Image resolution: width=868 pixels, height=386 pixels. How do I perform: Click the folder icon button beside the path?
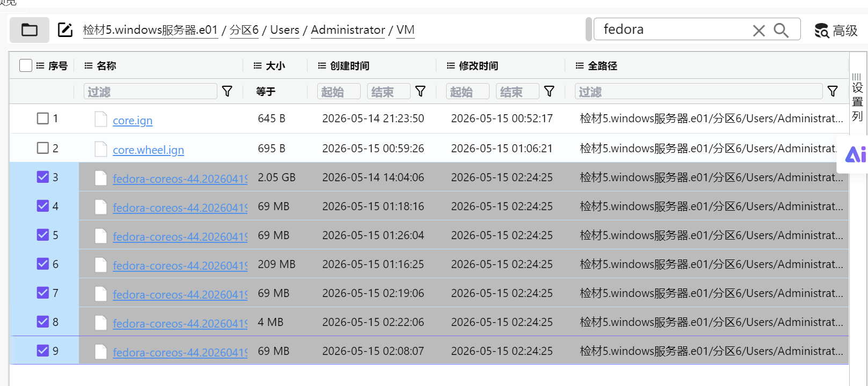click(30, 30)
